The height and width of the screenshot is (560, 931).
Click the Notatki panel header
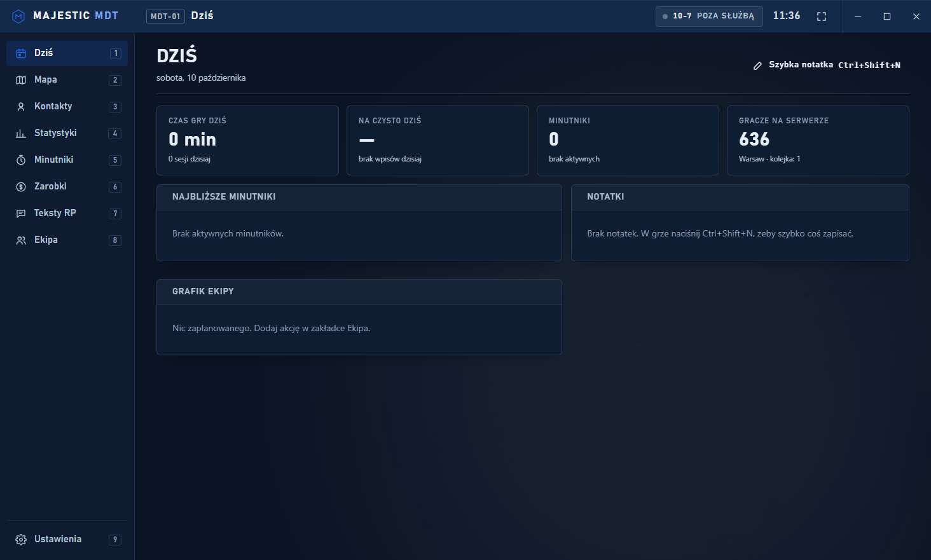740,198
